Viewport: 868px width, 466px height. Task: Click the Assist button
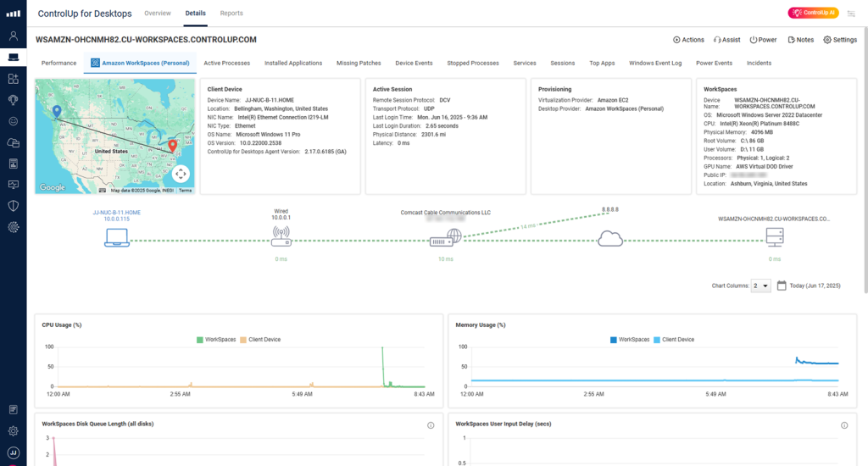coord(726,40)
